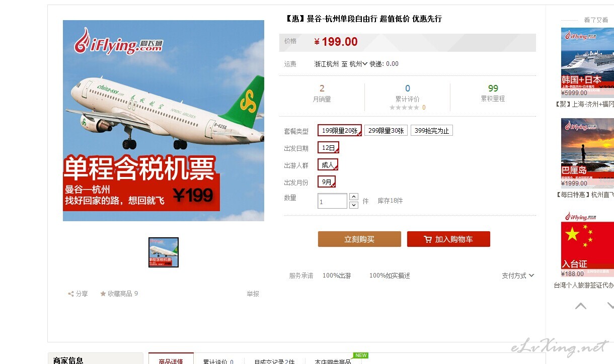This screenshot has width=614, height=364.
Task: Click the 立刻购买 buy now button
Action: pos(359,239)
